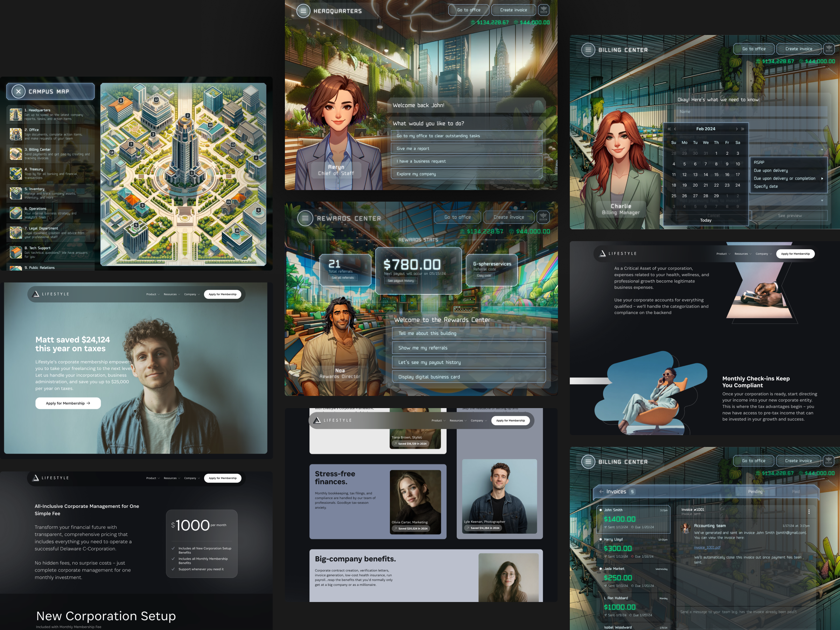Expand 'Due upon delivery or completion' submenu arrow
The width and height of the screenshot is (840, 630).
click(x=822, y=178)
